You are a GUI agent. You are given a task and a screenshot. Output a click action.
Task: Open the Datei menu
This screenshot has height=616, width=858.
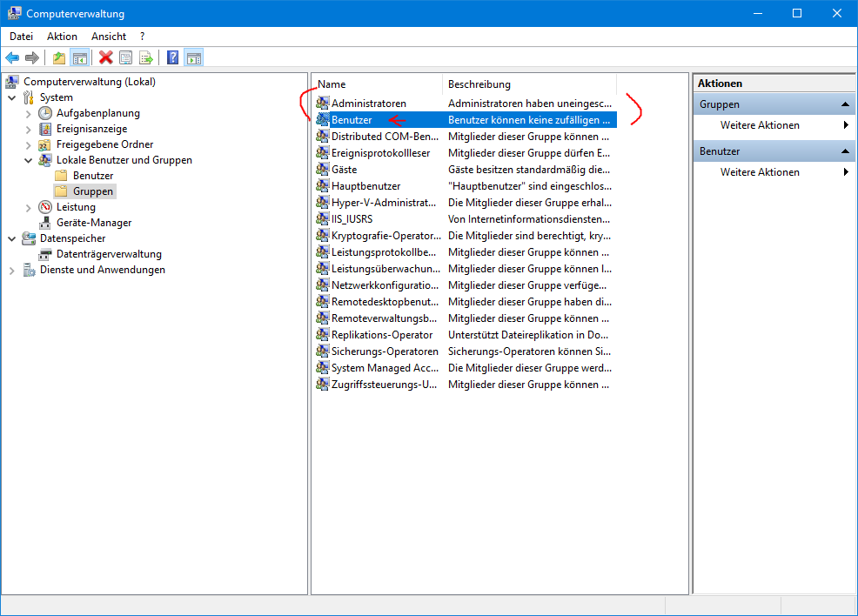click(22, 36)
